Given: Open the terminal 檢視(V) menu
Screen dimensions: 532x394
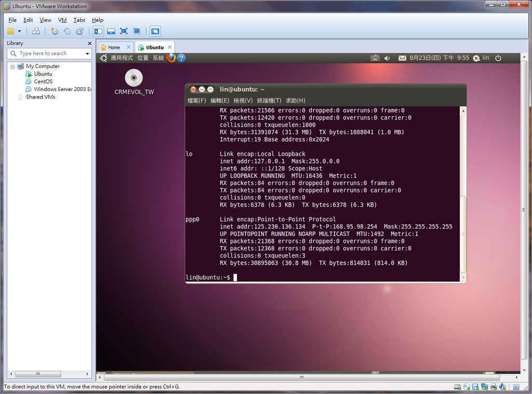Looking at the screenshot, I should pos(243,101).
